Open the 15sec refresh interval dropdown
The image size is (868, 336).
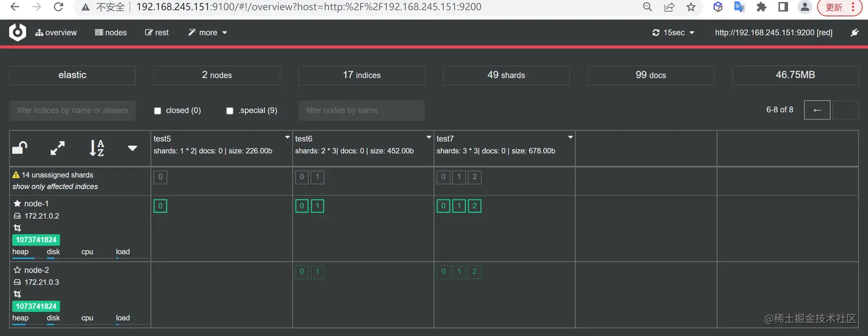tap(673, 33)
